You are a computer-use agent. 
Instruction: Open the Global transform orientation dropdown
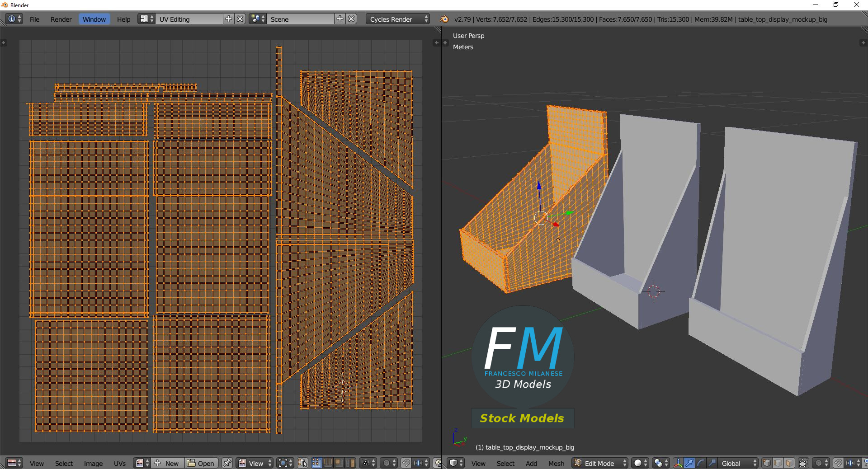point(738,463)
